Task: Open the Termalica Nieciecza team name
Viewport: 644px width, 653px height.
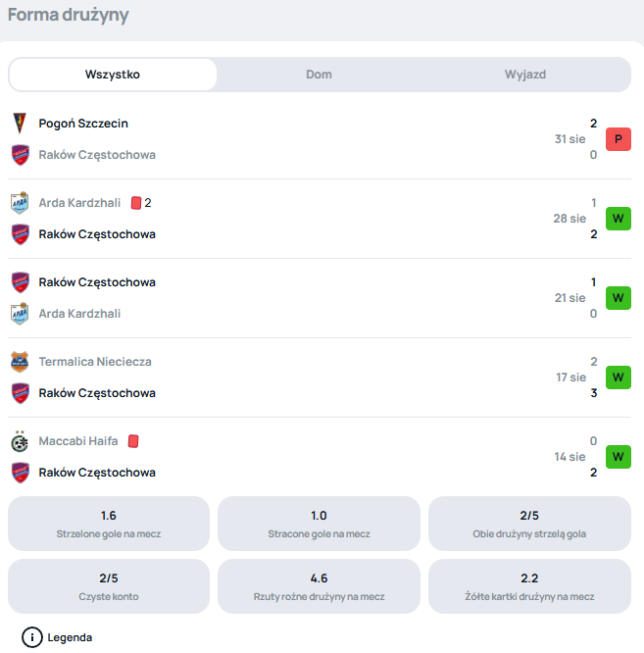Action: coord(95,362)
